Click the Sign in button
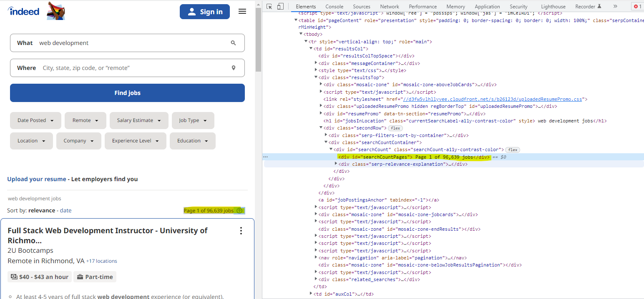The height and width of the screenshot is (299, 644). point(205,12)
